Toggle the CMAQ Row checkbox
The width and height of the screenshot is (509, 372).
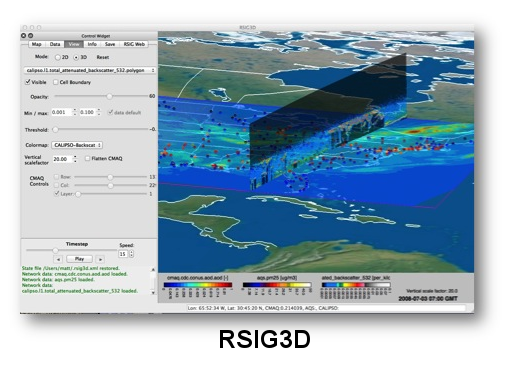[56, 177]
